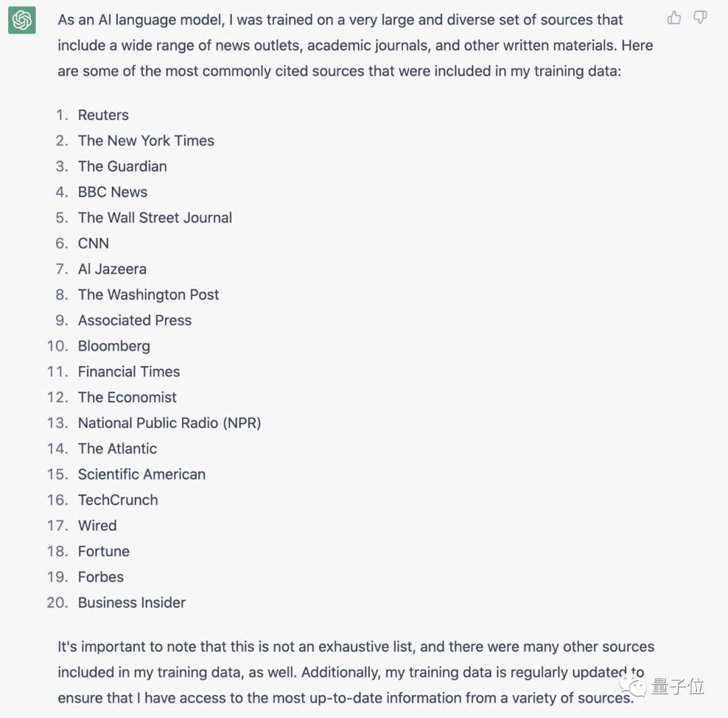Select "The New York Times" entry

coord(146,141)
